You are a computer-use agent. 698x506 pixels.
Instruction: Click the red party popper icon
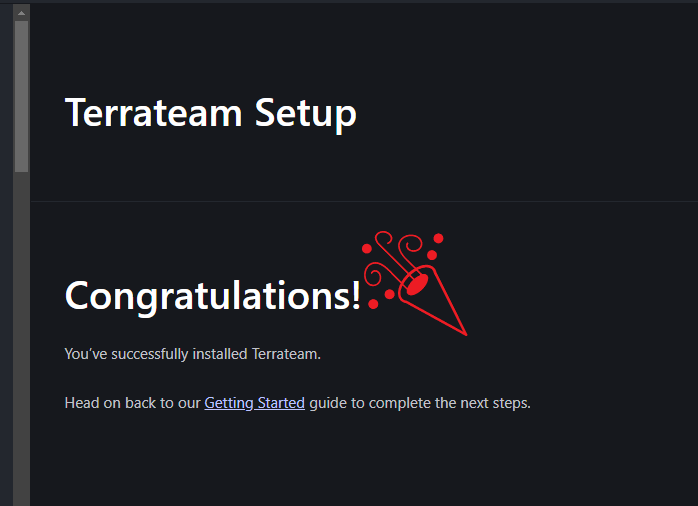(414, 283)
